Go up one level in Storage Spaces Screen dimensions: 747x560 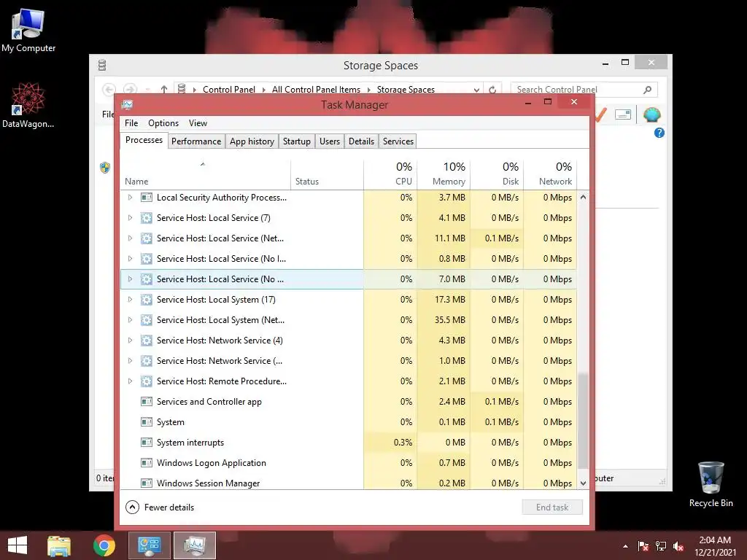[164, 89]
